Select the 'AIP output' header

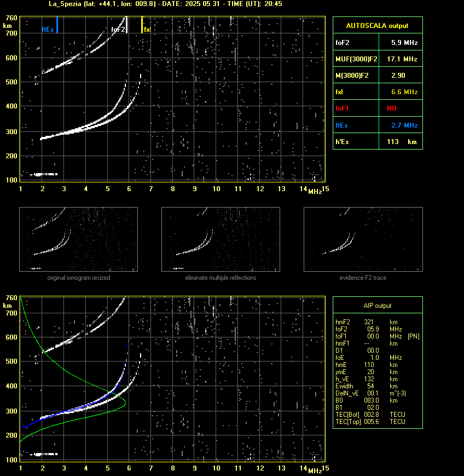click(x=377, y=306)
